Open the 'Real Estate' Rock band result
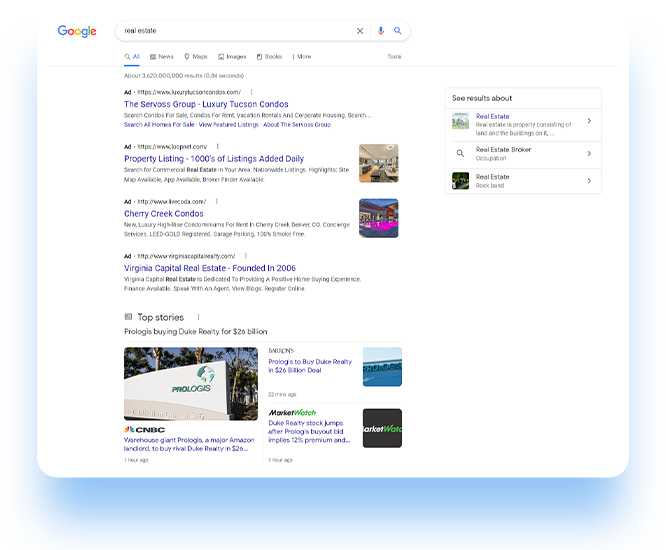The width and height of the screenshot is (666, 550). pyautogui.click(x=492, y=177)
